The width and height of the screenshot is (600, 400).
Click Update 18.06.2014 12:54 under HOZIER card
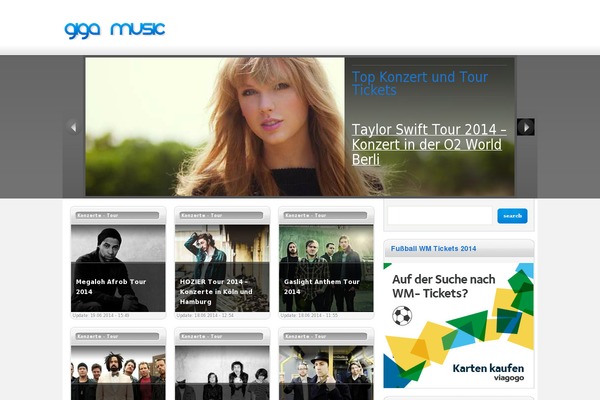(205, 316)
